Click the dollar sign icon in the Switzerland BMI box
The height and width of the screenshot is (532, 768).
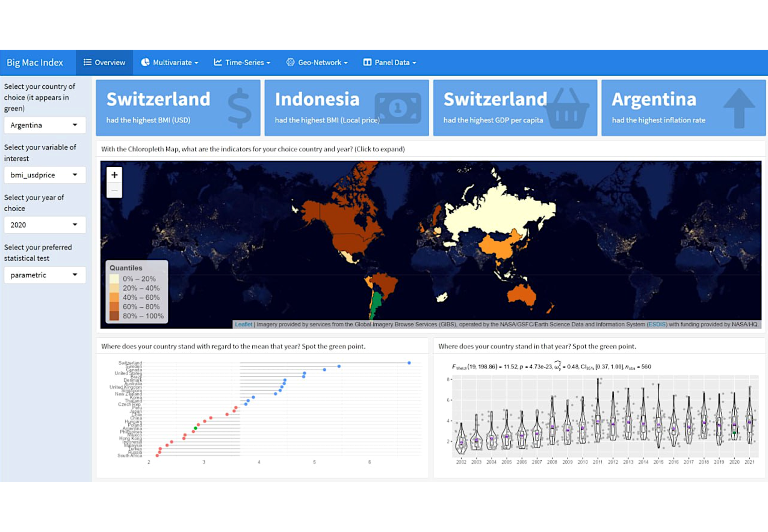(x=239, y=108)
